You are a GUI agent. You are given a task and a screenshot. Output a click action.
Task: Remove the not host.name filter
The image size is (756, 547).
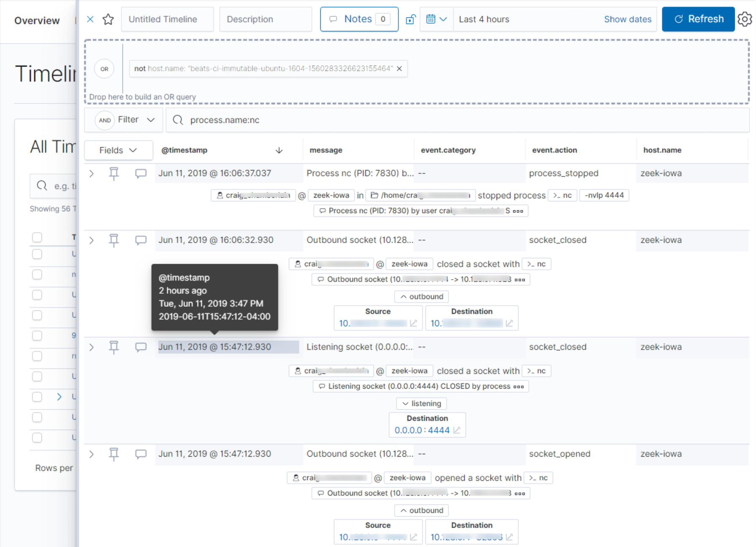pos(399,68)
